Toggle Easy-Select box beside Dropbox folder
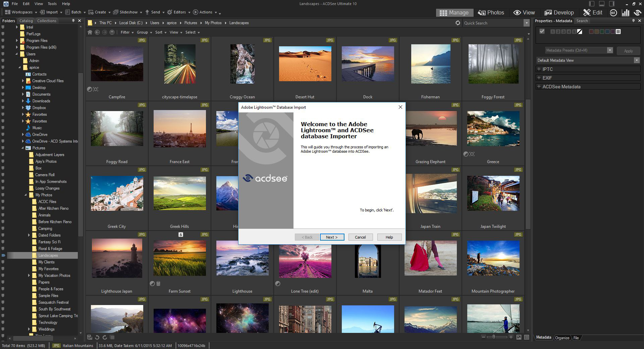This screenshot has height=349, width=644. (x=3, y=108)
